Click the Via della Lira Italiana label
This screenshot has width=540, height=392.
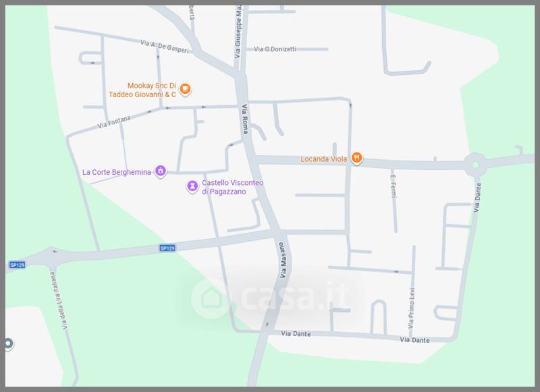tap(59, 300)
